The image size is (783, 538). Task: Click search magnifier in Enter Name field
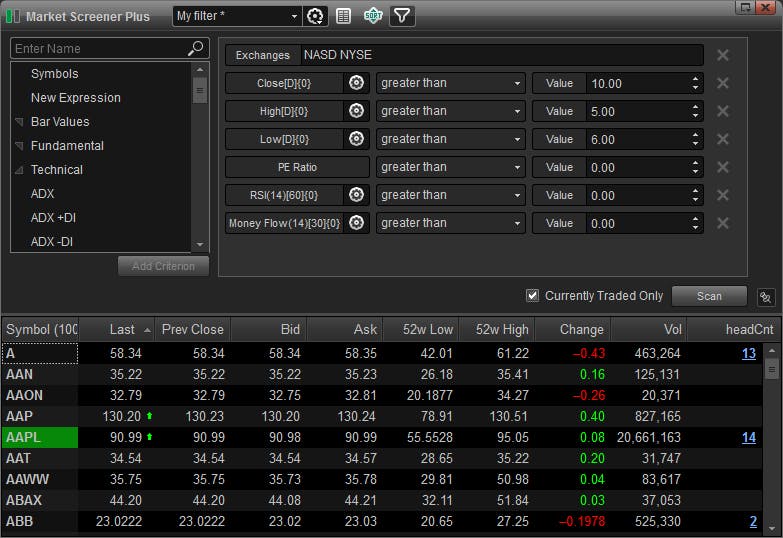195,49
